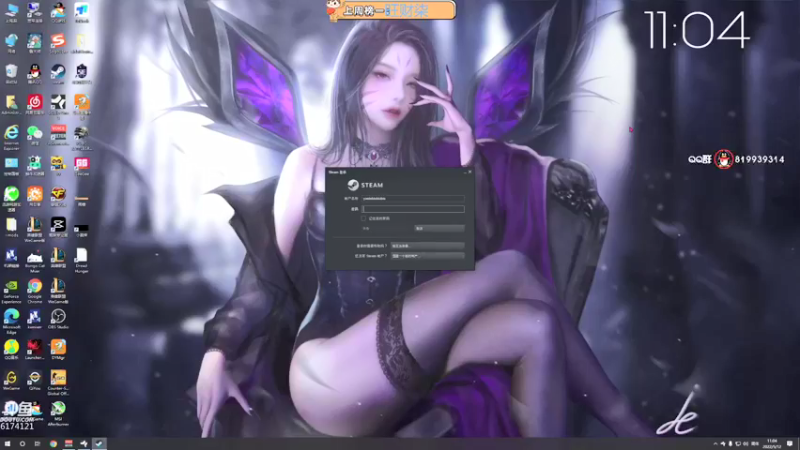
Task: Open Task View on the taskbar
Action: pos(37,444)
